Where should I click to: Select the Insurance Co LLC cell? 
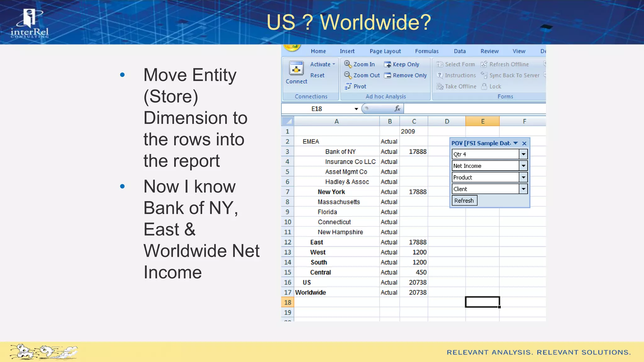coord(336,162)
